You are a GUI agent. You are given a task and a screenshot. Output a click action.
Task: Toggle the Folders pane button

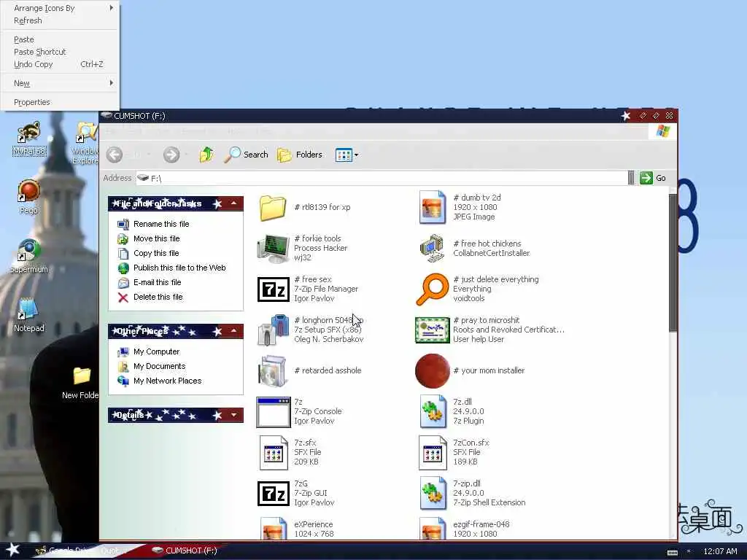[x=300, y=155]
